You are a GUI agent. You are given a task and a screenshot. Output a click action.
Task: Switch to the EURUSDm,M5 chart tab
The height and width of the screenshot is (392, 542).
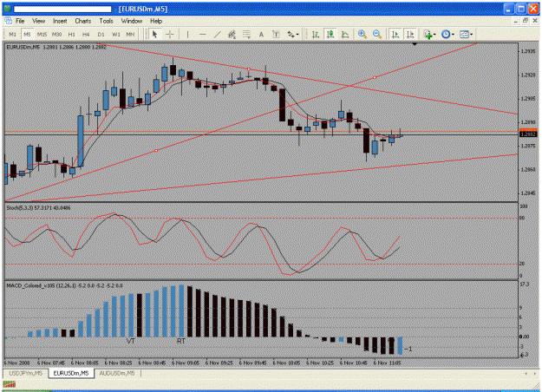(x=71, y=373)
